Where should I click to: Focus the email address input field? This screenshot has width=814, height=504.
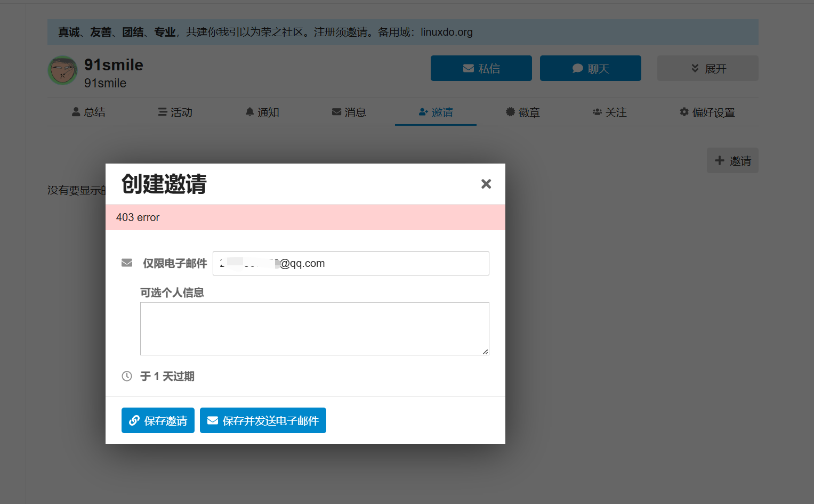tap(351, 263)
